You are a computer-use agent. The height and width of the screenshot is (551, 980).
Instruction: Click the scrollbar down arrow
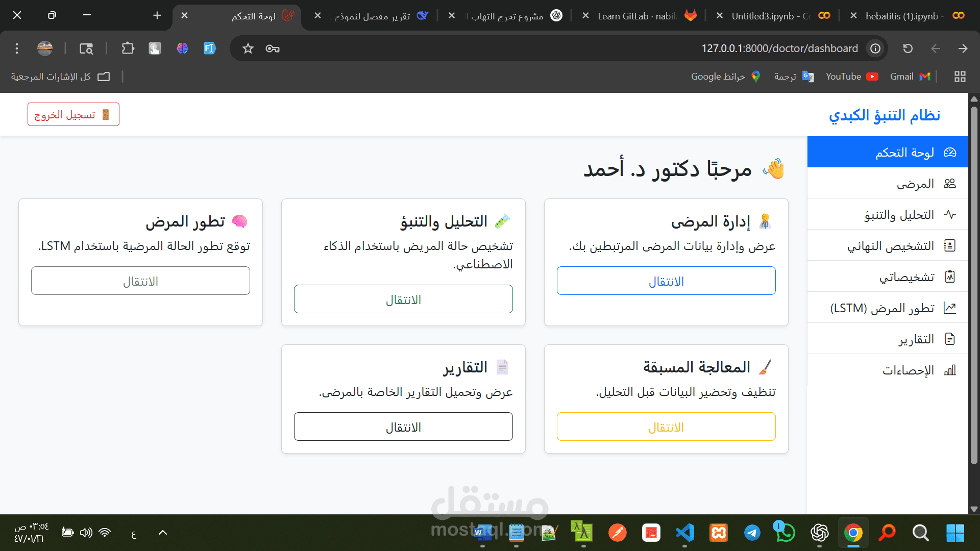[x=974, y=509]
